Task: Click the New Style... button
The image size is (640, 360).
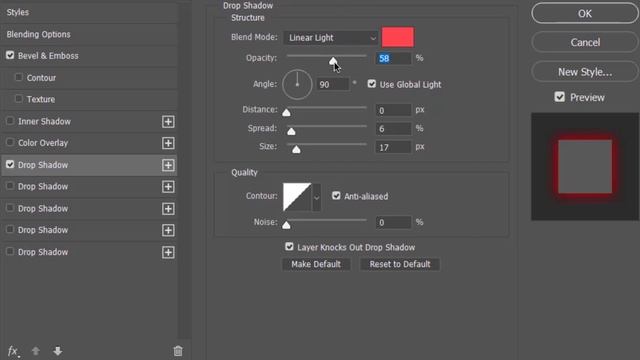Action: (585, 72)
